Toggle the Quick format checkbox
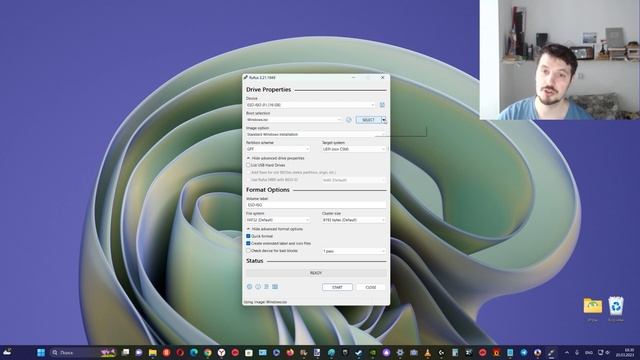Viewport: 640px width, 360px height. point(248,236)
